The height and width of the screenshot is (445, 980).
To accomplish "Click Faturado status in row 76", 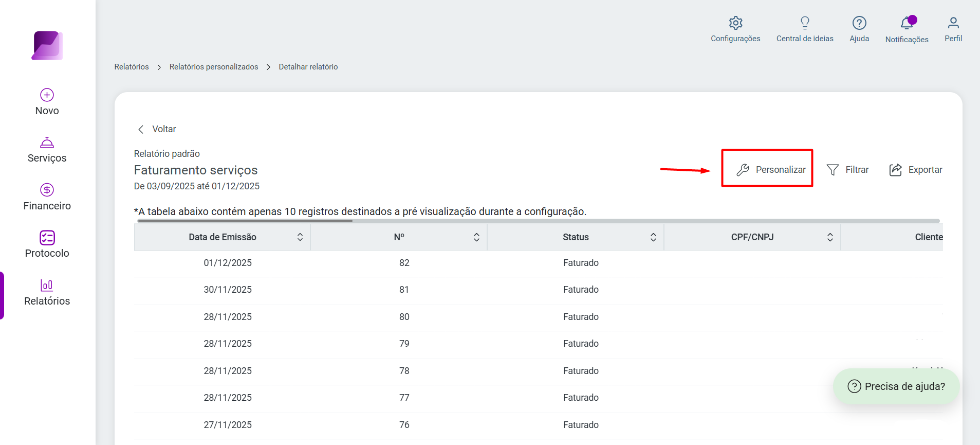I will (581, 425).
